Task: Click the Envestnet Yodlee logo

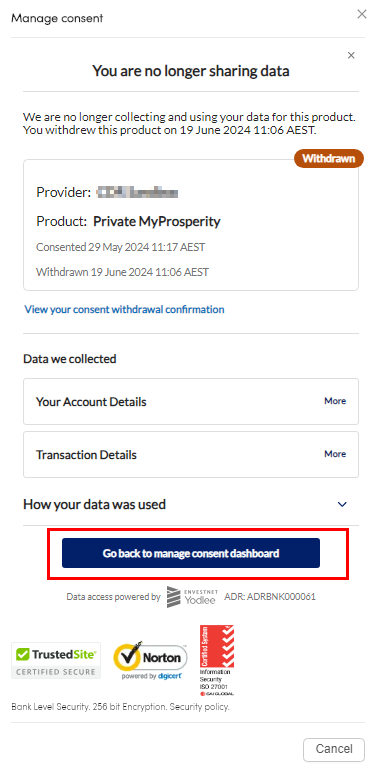Action: pos(191,596)
